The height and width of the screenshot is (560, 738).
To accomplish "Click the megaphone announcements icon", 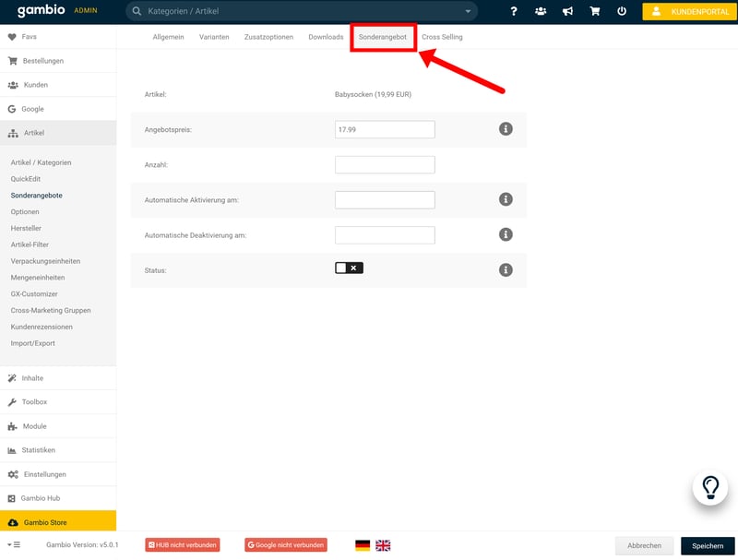I will click(567, 11).
